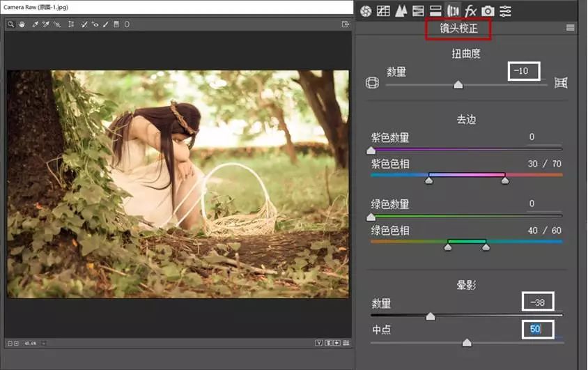Click the barrel distortion icon left of slider
This screenshot has width=588, height=370.
click(x=372, y=82)
